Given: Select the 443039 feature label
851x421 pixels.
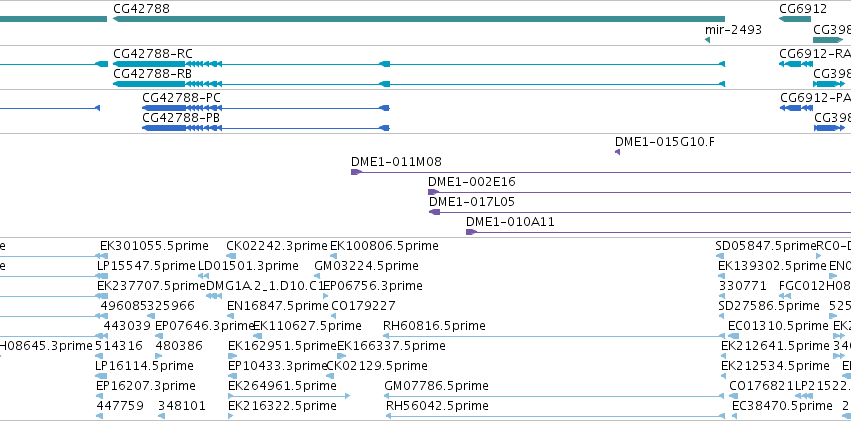Looking at the screenshot, I should click(127, 326).
